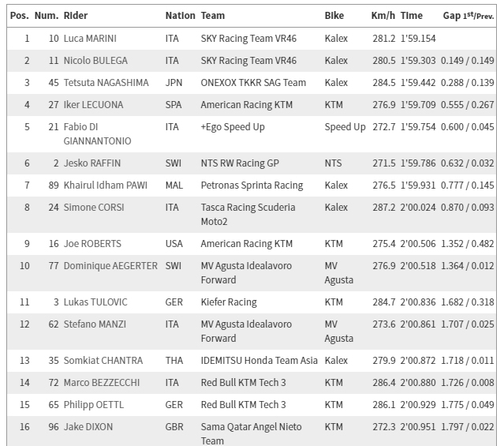This screenshot has width=504, height=446.
Task: Click the Km/h column header
Action: 383,16
